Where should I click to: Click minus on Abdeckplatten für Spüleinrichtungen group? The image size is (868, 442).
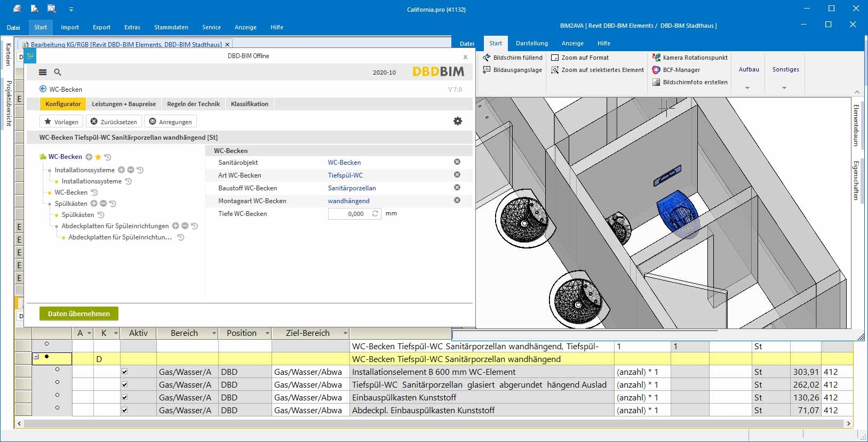tap(185, 226)
